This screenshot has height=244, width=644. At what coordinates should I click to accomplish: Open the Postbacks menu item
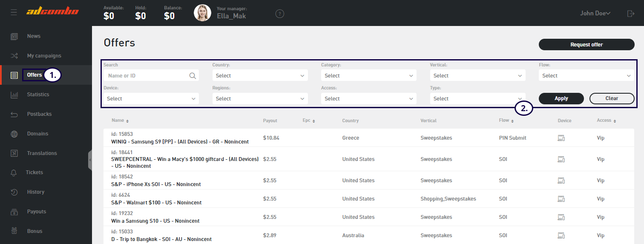coord(39,114)
